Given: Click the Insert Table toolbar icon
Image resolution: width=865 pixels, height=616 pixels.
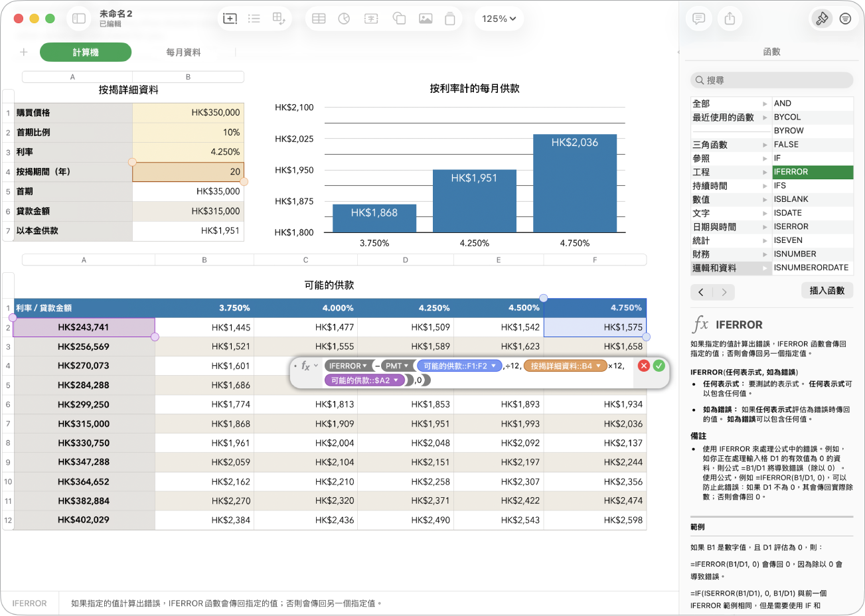Looking at the screenshot, I should coord(319,19).
